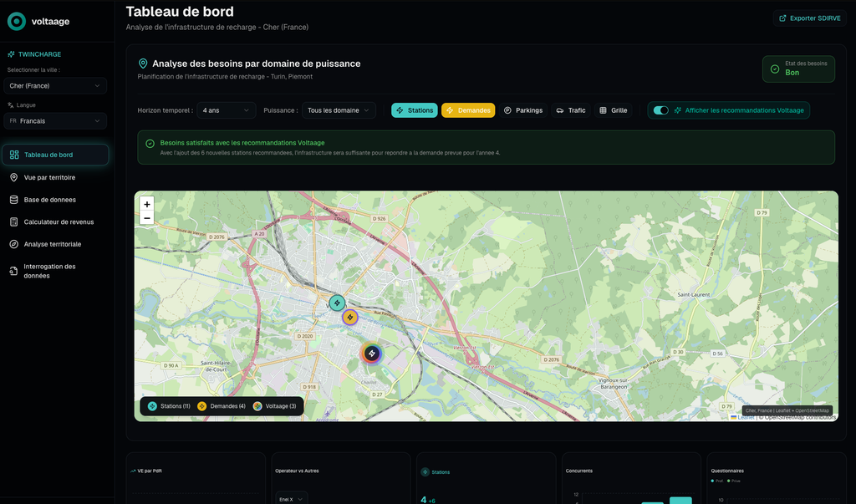Click the Stations card icon
Image resolution: width=856 pixels, height=504 pixels.
pos(425,471)
